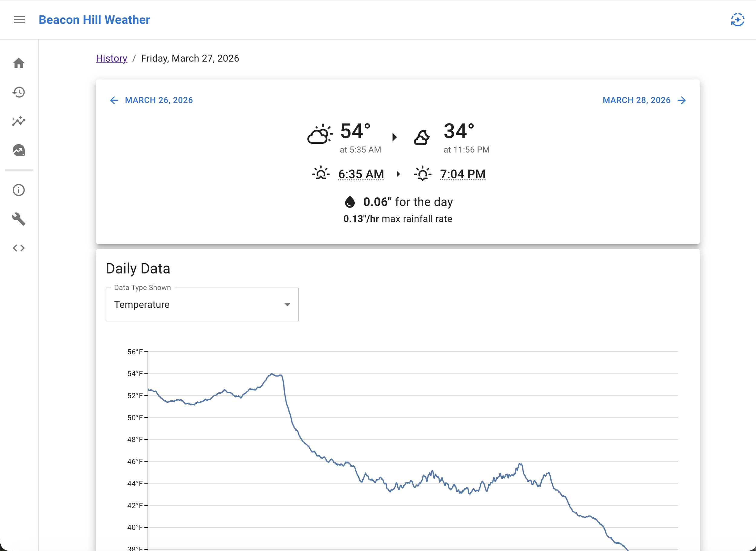The height and width of the screenshot is (551, 756).
Task: Open the wrench tools icon
Action: (19, 219)
